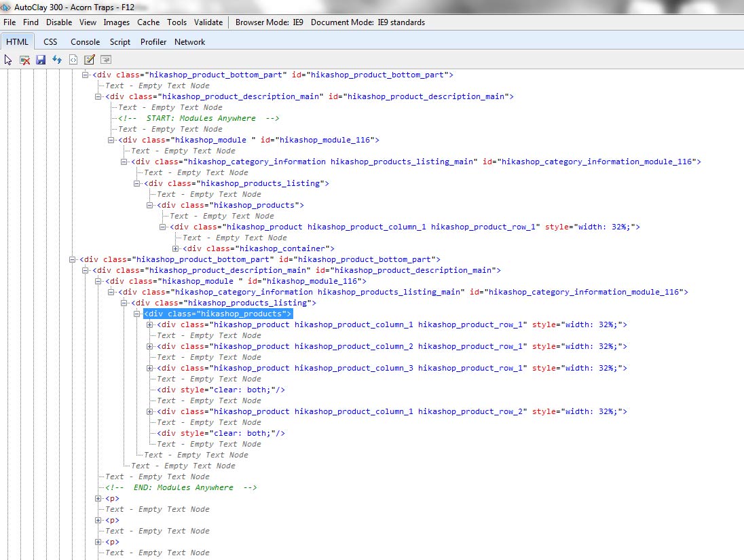This screenshot has width=744, height=560.
Task: Click the save HTML floppy disk icon
Action: coord(41,60)
